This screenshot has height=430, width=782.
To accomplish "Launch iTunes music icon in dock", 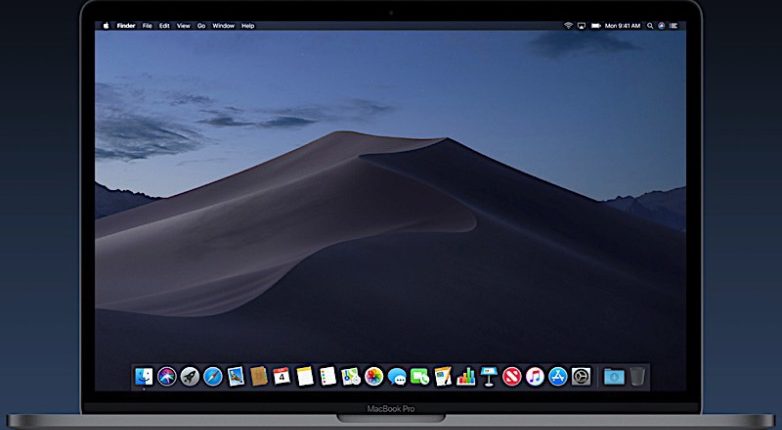I will 535,376.
